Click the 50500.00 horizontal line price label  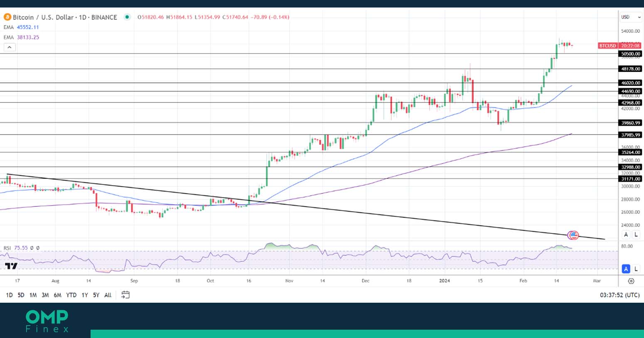point(630,54)
